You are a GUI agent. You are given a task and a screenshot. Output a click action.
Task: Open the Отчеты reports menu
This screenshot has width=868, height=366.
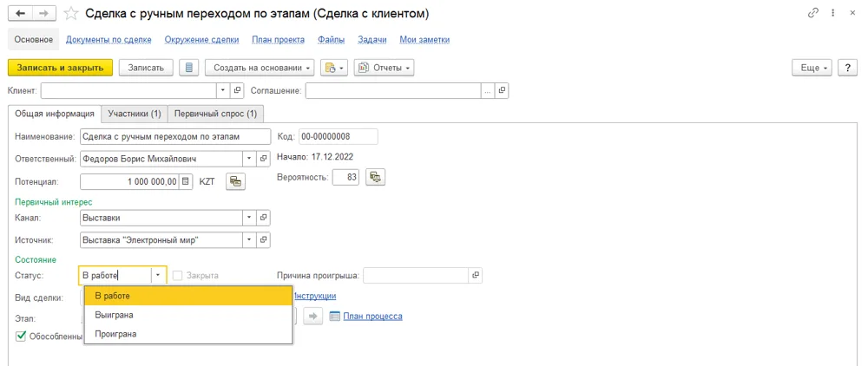click(x=385, y=68)
